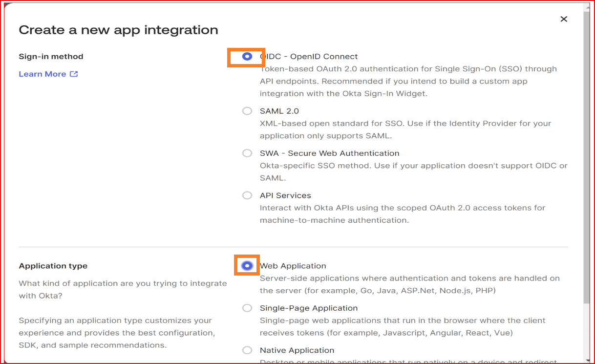595x364 pixels.
Task: Click the 'Sign-in method' section label
Action: [x=51, y=57]
